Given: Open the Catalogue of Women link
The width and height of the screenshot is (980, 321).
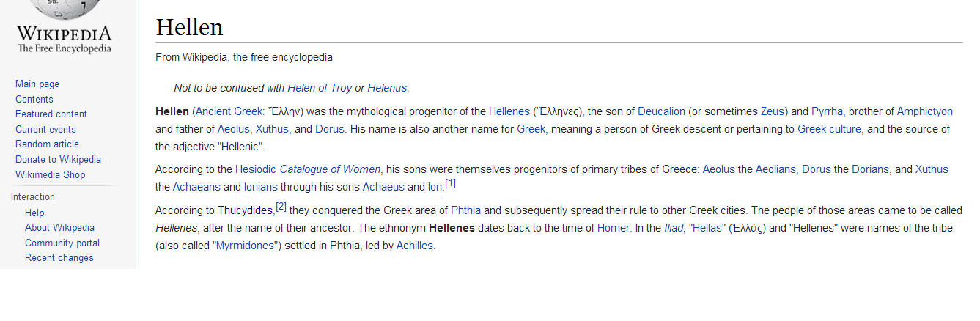Looking at the screenshot, I should pyautogui.click(x=330, y=169).
